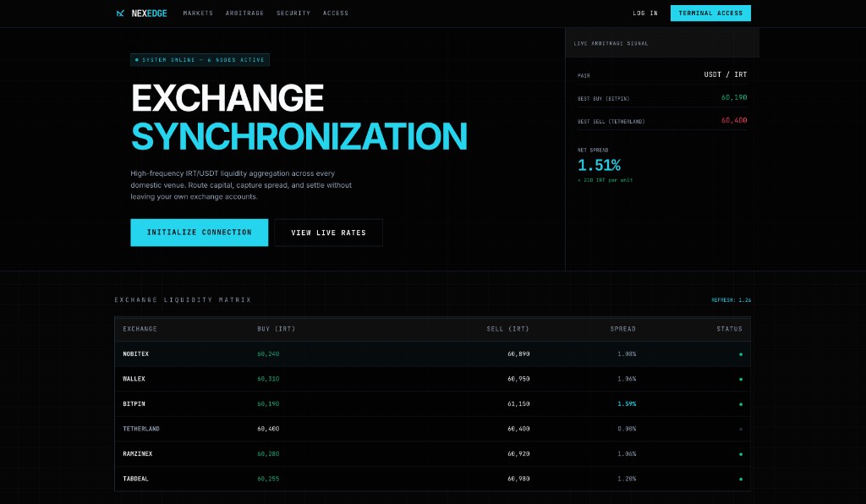Viewport: 866px width, 504px height.
Task: Click the Wallex status indicator
Action: 741,379
